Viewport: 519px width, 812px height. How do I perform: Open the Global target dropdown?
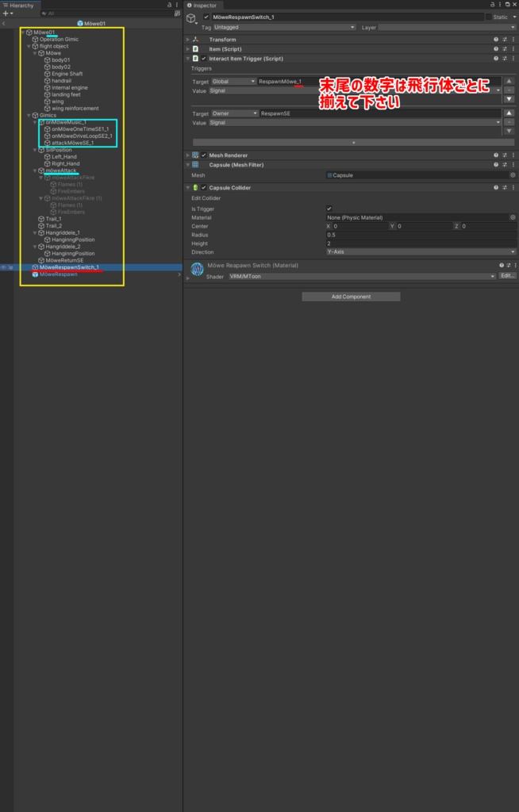233,82
